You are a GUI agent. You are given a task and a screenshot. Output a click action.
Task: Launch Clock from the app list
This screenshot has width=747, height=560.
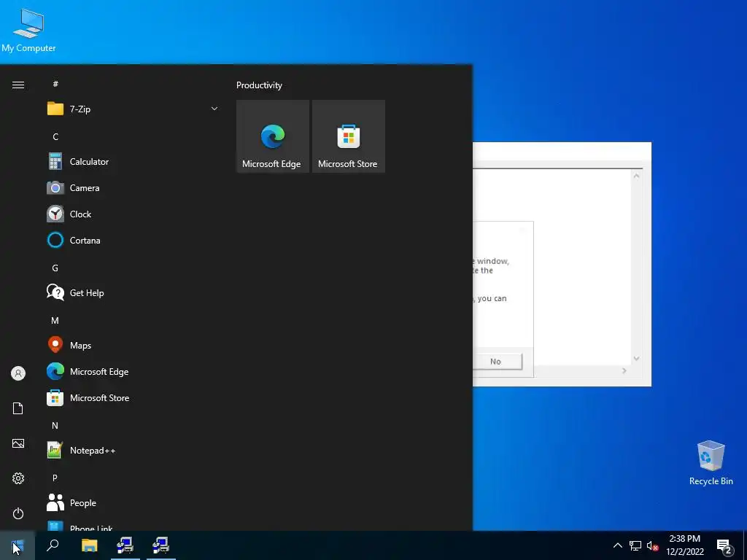pos(132,214)
